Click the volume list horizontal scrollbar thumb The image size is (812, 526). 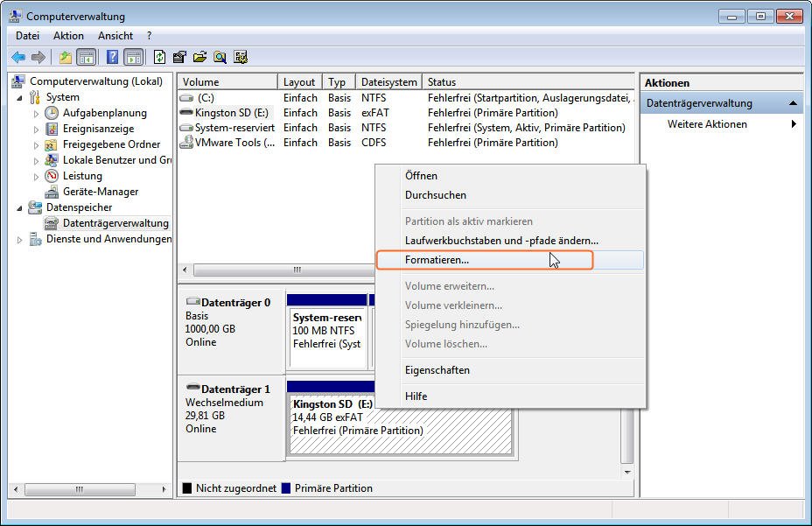click(283, 270)
